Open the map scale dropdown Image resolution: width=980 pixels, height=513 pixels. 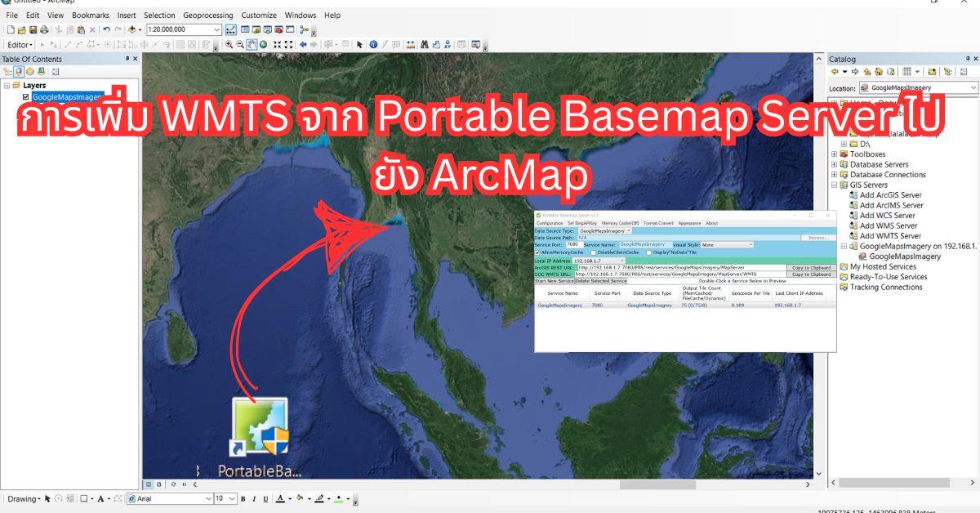(x=216, y=29)
